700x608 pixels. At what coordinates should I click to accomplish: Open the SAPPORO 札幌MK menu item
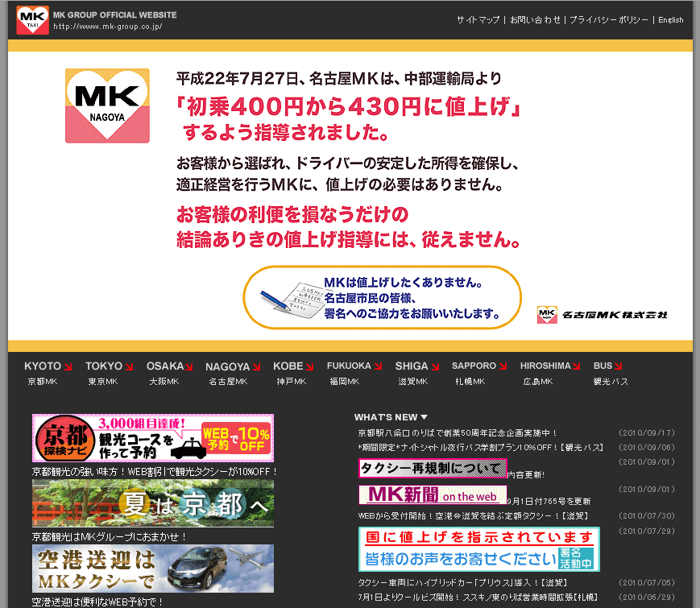pyautogui.click(x=479, y=373)
